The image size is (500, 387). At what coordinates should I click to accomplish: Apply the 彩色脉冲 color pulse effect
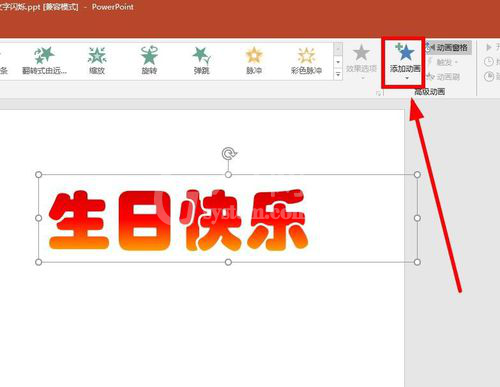(306, 60)
